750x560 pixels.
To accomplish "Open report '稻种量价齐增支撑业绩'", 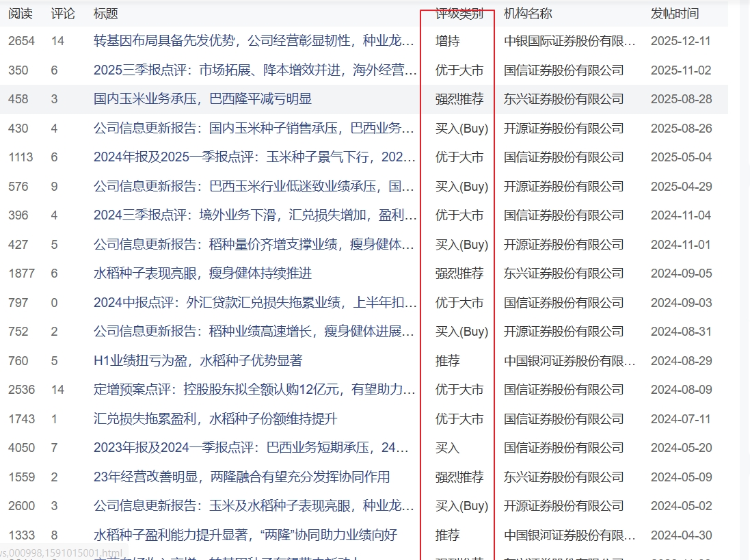I will (254, 244).
